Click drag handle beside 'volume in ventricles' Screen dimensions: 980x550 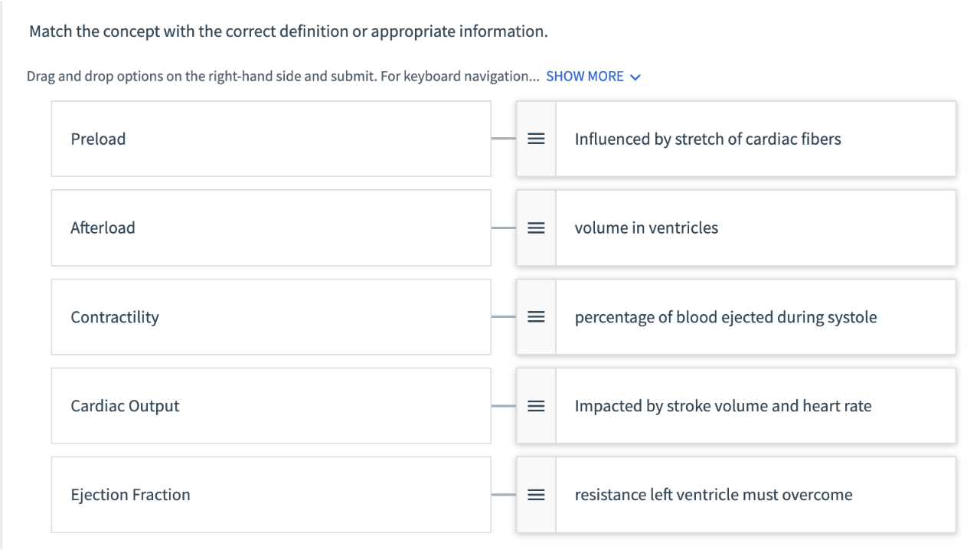pos(536,228)
